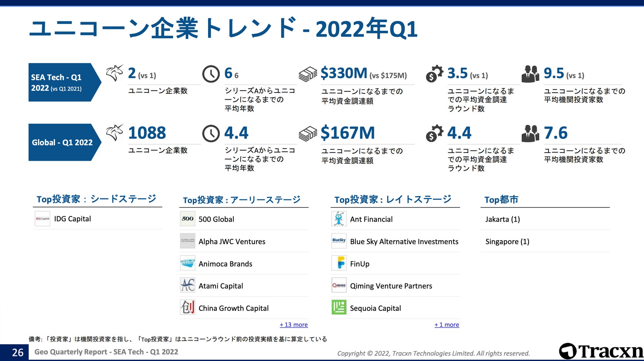Click the unicorn icon beside 1088

115,132
